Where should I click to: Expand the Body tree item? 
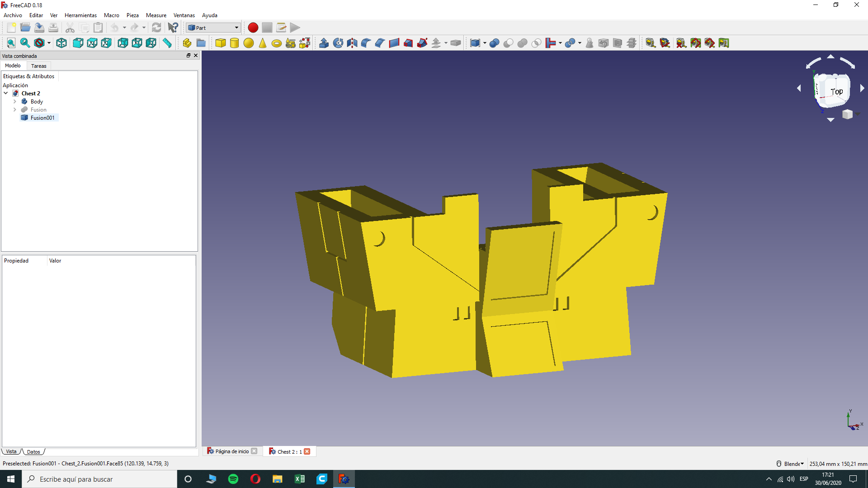[x=14, y=102]
